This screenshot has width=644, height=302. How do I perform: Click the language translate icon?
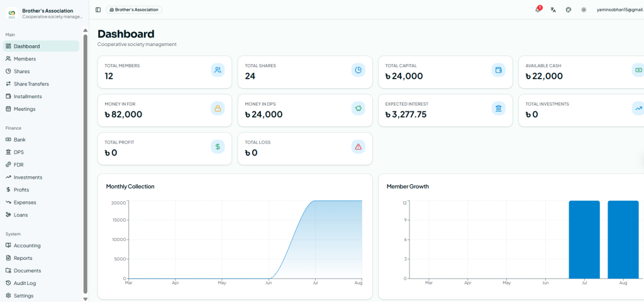[553, 9]
